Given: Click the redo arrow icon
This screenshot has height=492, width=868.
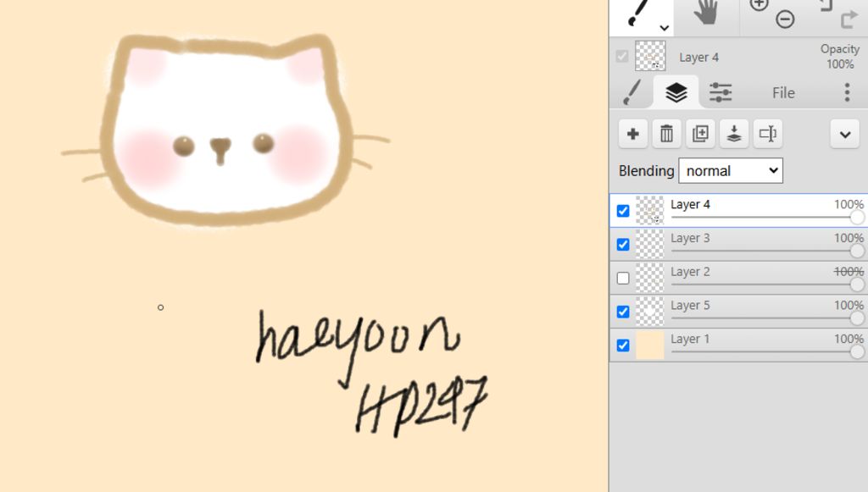Looking at the screenshot, I should (849, 19).
